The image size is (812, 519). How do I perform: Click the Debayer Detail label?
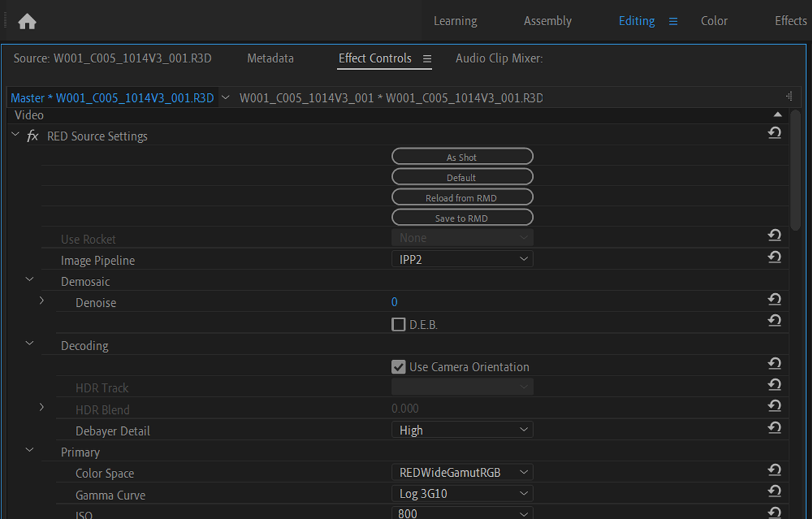coord(113,431)
